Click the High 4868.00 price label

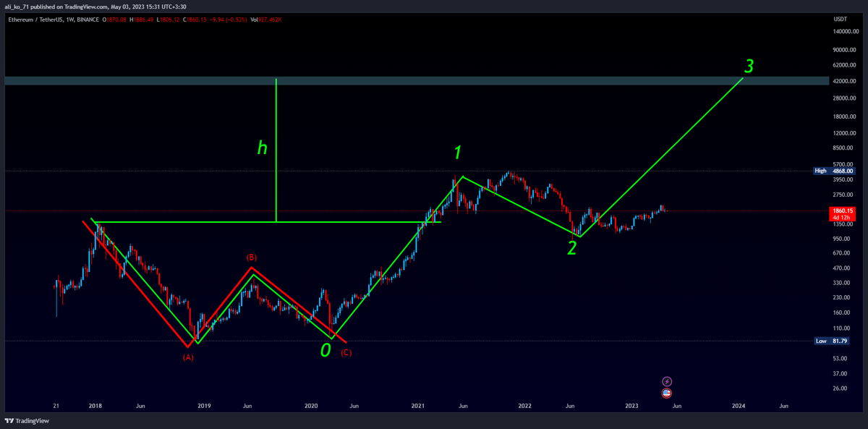pyautogui.click(x=839, y=171)
